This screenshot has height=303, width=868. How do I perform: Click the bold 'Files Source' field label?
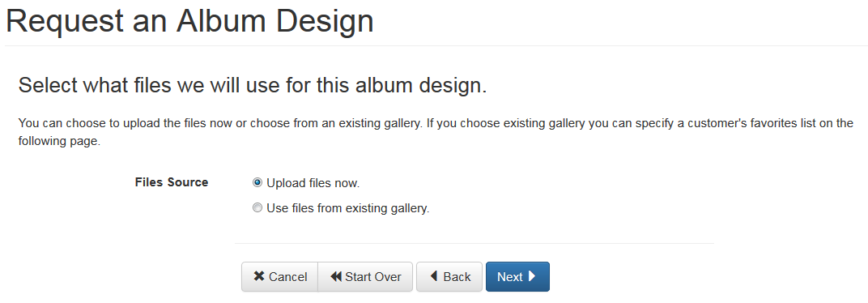tap(172, 182)
